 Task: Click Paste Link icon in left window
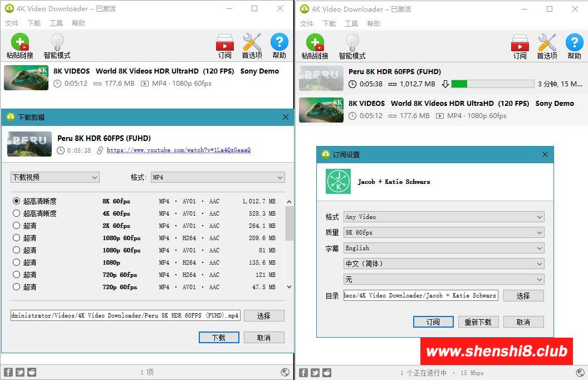20,42
